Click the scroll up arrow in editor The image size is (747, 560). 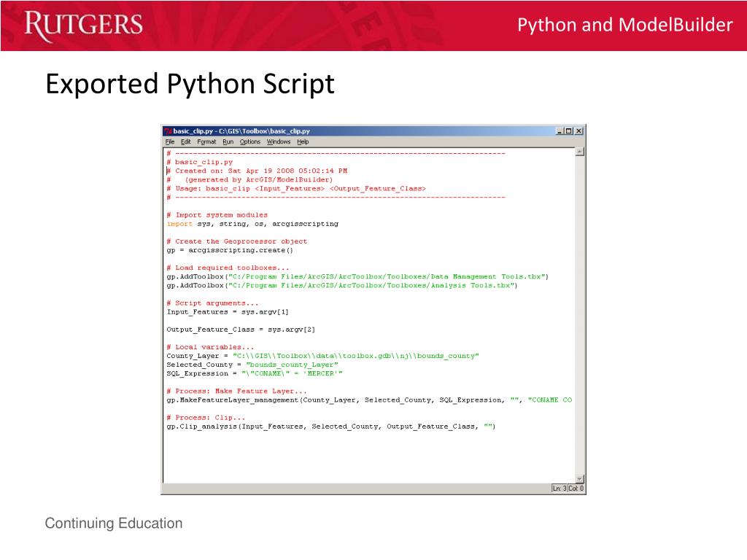tap(580, 152)
